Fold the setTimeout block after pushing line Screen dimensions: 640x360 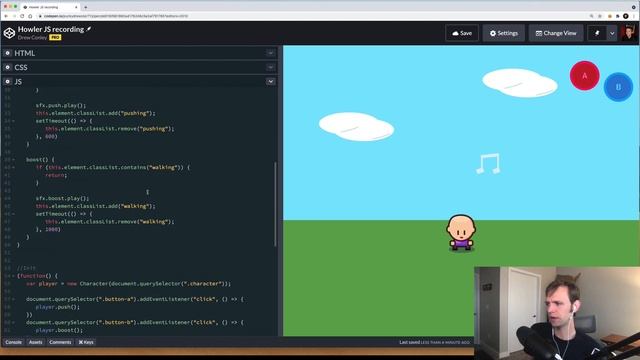pyautogui.click(x=13, y=121)
